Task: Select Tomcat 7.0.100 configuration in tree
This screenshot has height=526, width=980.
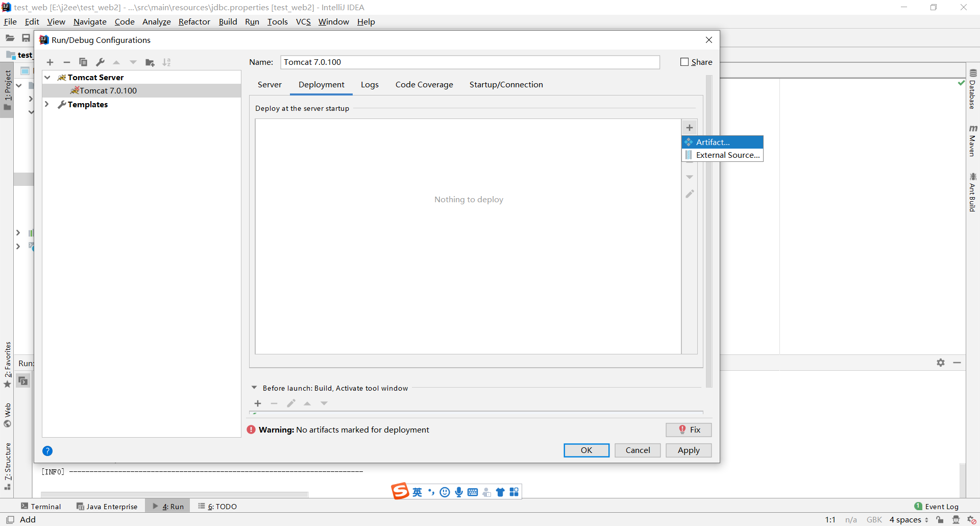Action: tap(141, 90)
